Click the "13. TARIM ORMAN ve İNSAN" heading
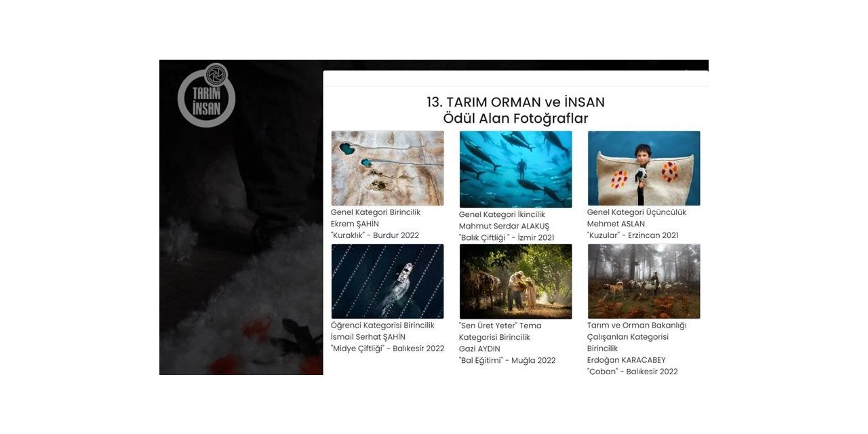Screen dimensions: 868x434 click(515, 102)
